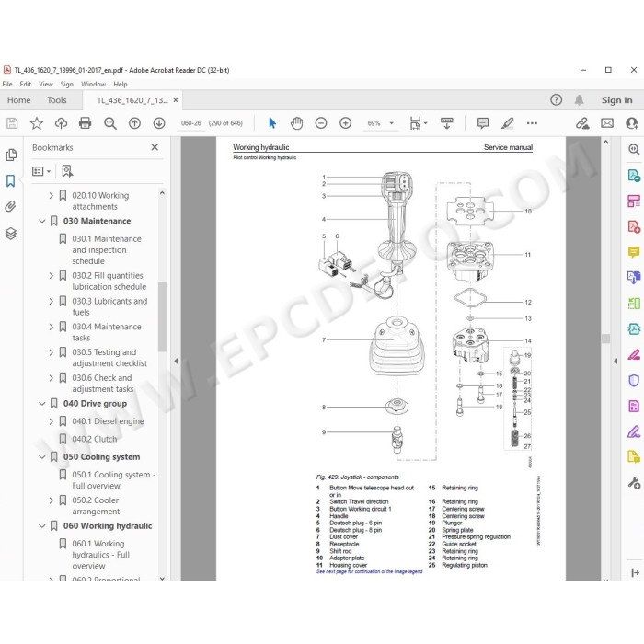Expand 020.10 Working attachments bookmark
The image size is (644, 644).
(51, 195)
